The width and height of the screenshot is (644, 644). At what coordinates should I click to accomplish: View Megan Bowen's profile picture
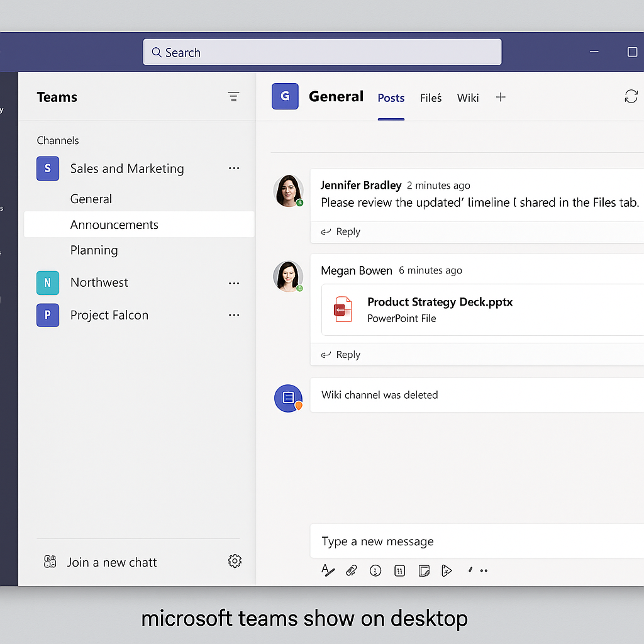[x=288, y=277]
